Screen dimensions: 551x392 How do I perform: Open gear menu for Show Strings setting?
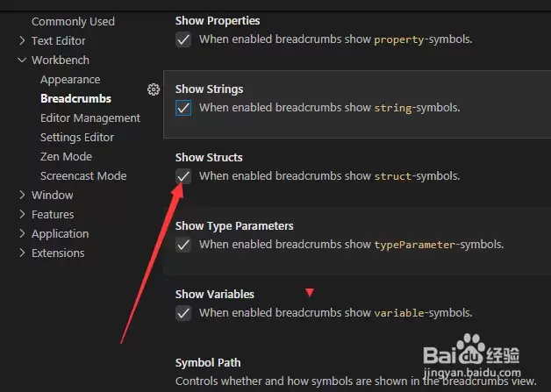[x=154, y=89]
